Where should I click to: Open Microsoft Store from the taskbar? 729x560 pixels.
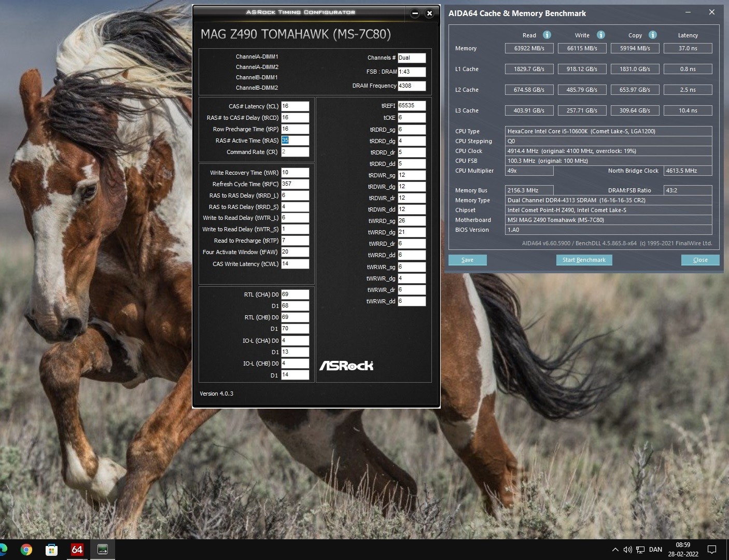(51, 550)
